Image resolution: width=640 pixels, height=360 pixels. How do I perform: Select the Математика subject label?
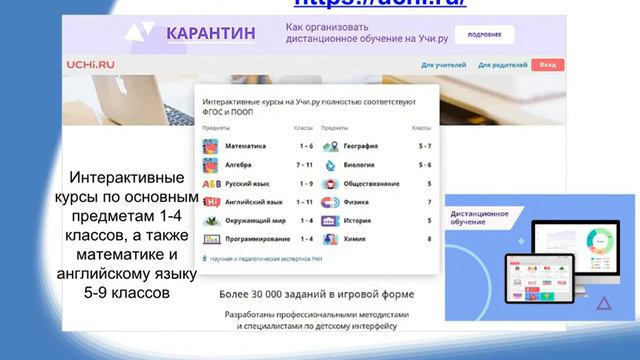tap(245, 146)
